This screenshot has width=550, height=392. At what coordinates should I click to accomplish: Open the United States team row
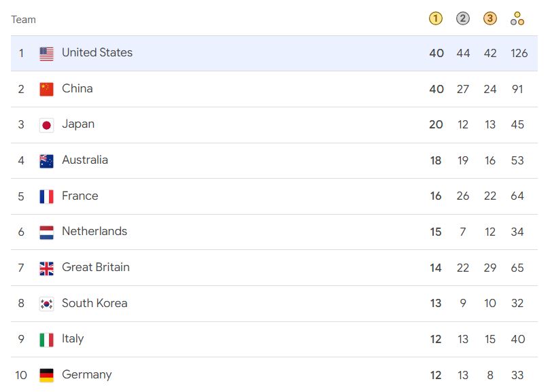[274, 53]
